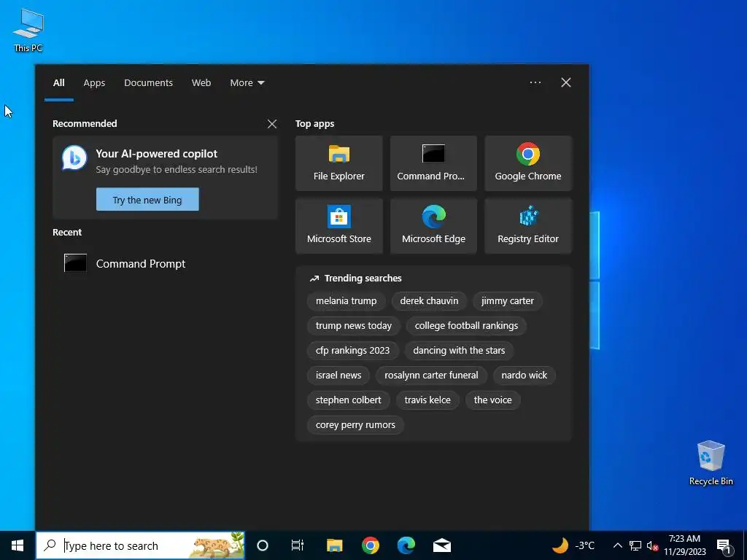Search trending 'corey perry rumors'
Screen dimensions: 747x560
[355, 425]
